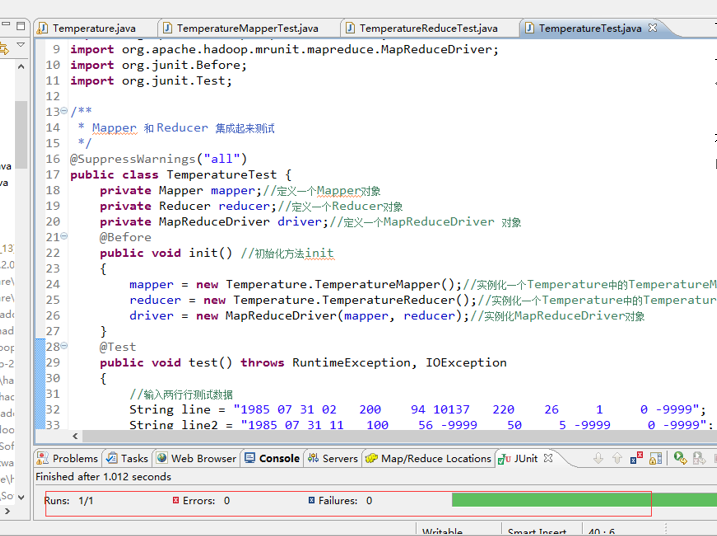Click the JUnit view icon

[x=505, y=459]
